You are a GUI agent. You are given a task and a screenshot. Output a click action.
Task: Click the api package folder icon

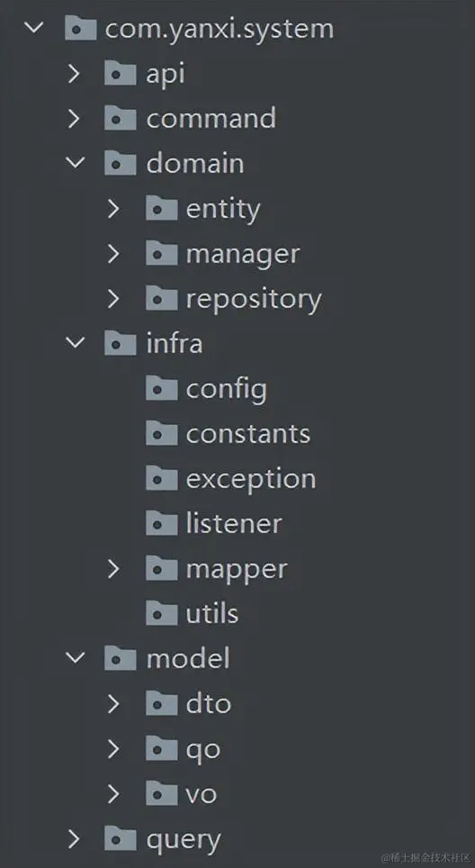(x=120, y=74)
